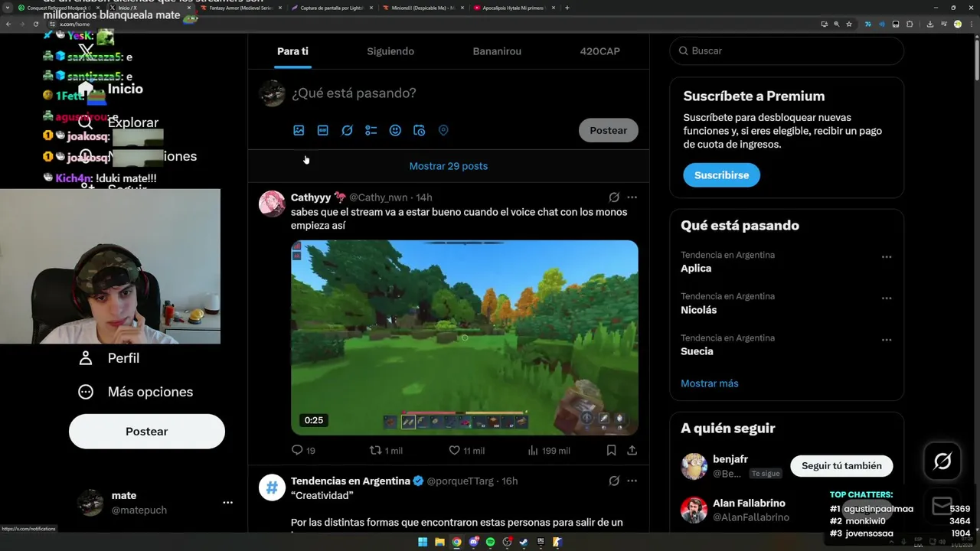Click Mostrar más under trends

click(x=710, y=383)
